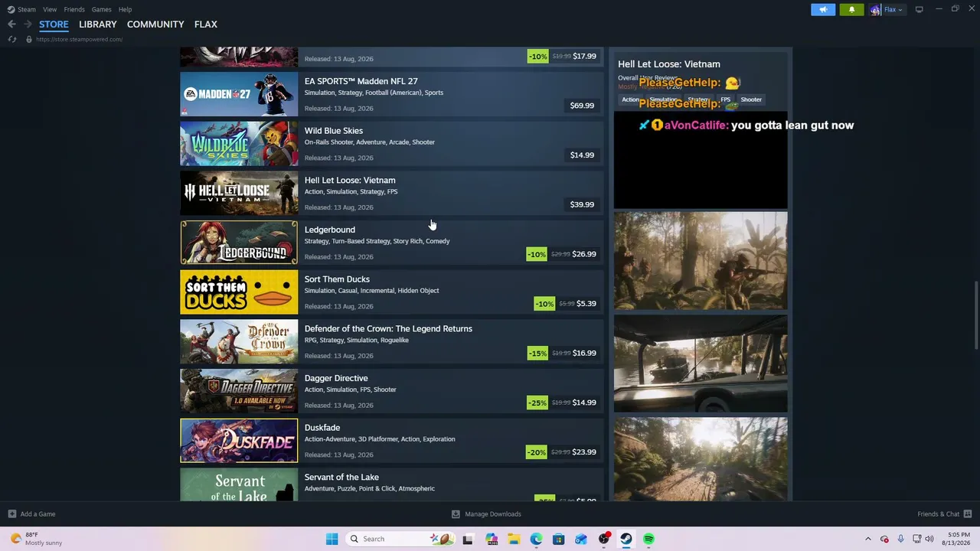View the river boat screenshot preview
The width and height of the screenshot is (980, 551).
pyautogui.click(x=701, y=364)
